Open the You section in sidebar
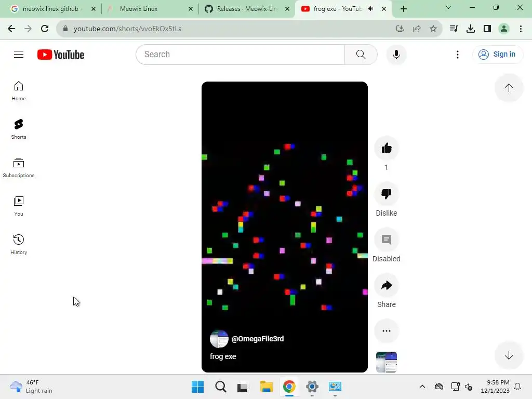Image resolution: width=532 pixels, height=399 pixels. tap(19, 206)
